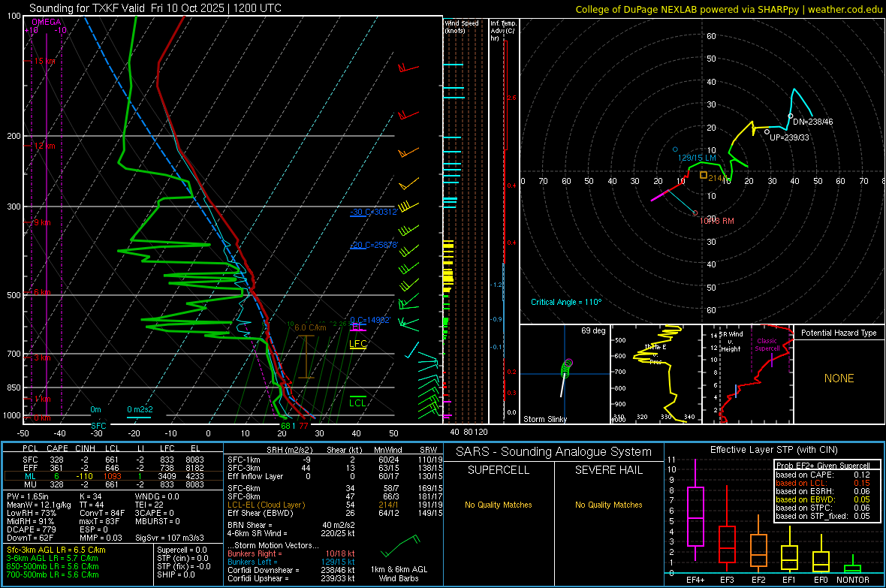Click the '0 m2s2' label near surface
Screen dimensions: 886x588
tap(140, 409)
